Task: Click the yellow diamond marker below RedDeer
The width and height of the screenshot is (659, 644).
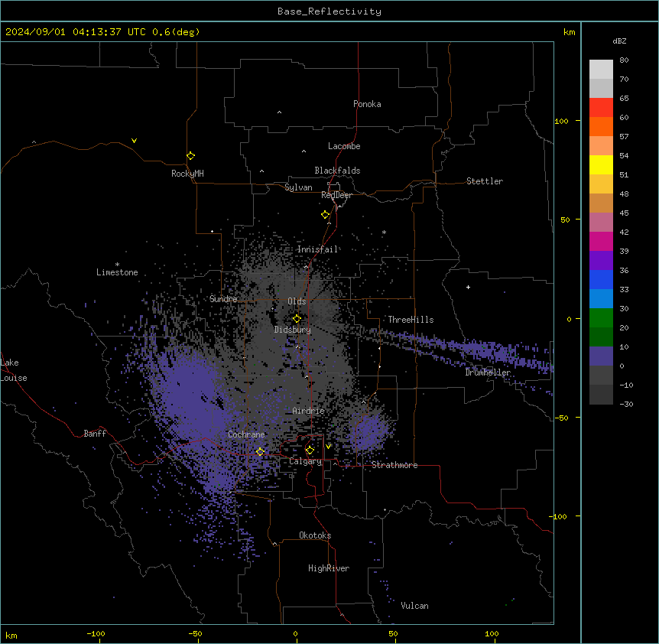Action: (x=325, y=215)
